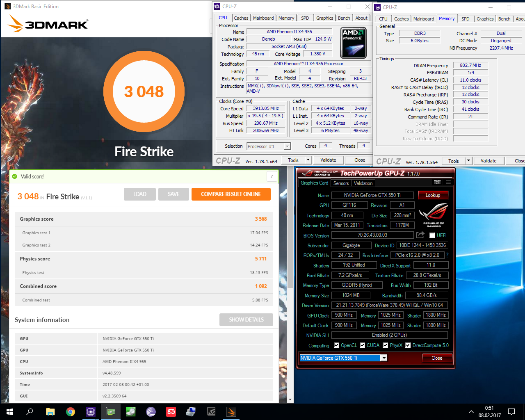Image resolution: width=525 pixels, height=420 pixels.
Task: Click the 3DMark logo
Action: pos(48,24)
